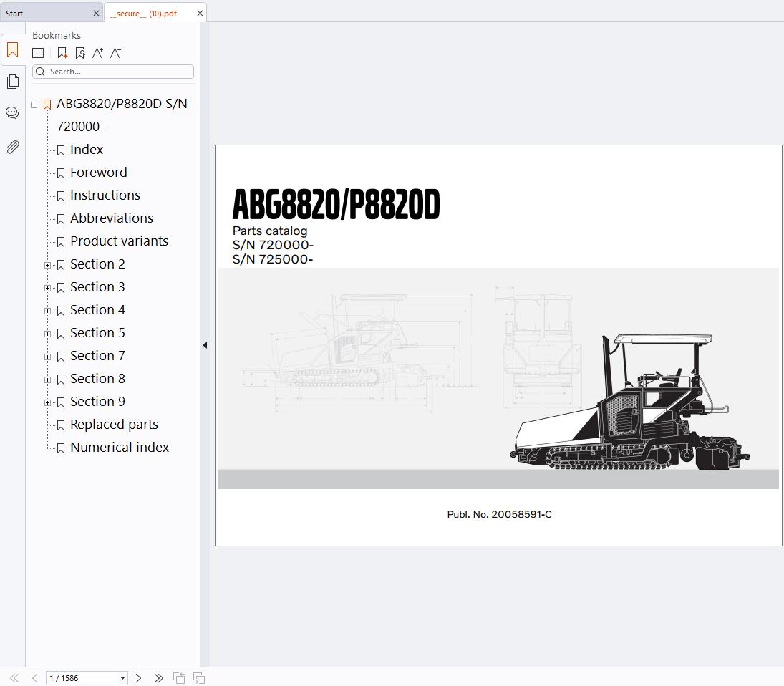Expand the Section 7 bookmark
The image size is (784, 686).
point(47,357)
